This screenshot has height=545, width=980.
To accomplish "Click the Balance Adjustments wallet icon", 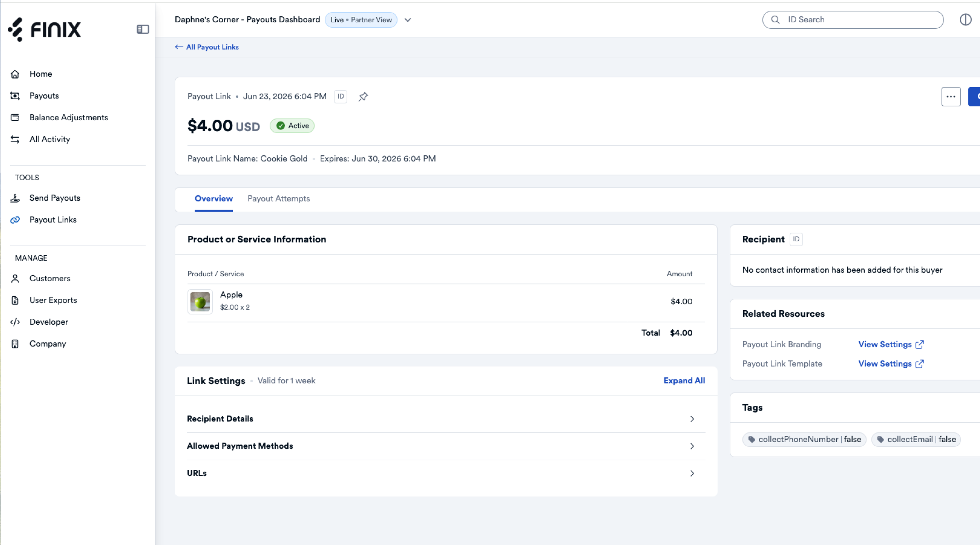I will click(x=15, y=118).
